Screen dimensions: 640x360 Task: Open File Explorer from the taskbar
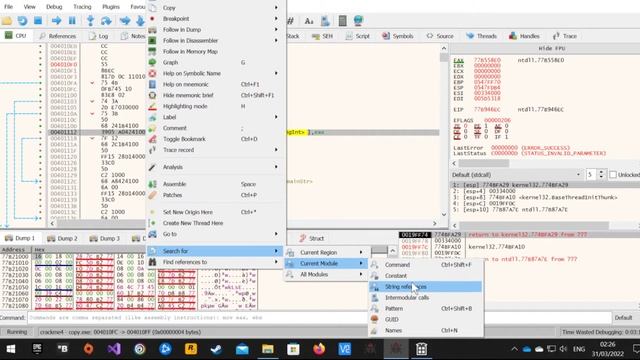(x=268, y=349)
